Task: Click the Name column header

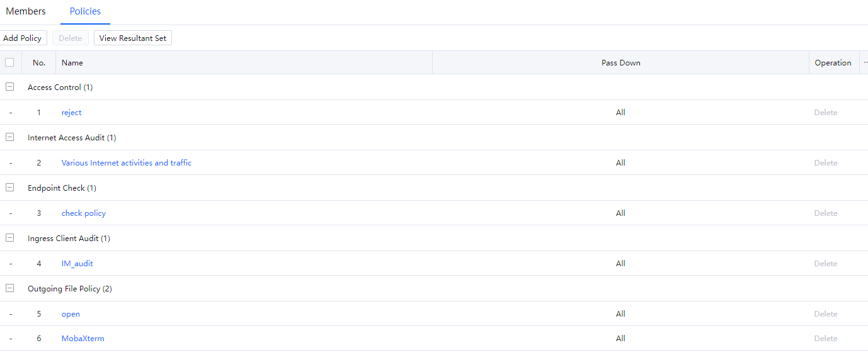Action: 72,63
